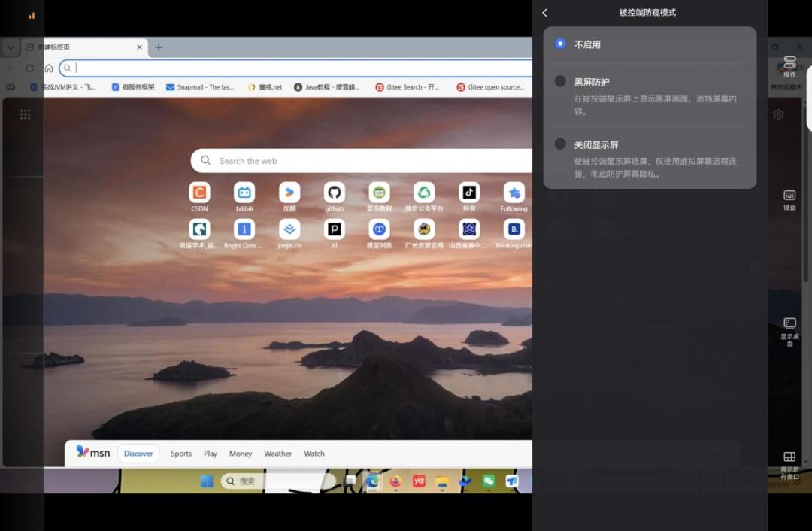
Task: Open Microsoft Edge from taskbar
Action: click(372, 481)
